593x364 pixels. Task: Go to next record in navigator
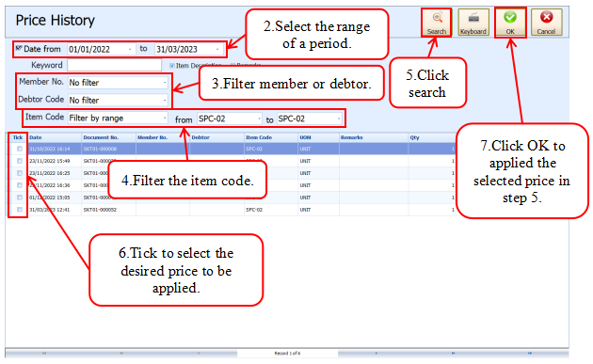click(x=376, y=353)
